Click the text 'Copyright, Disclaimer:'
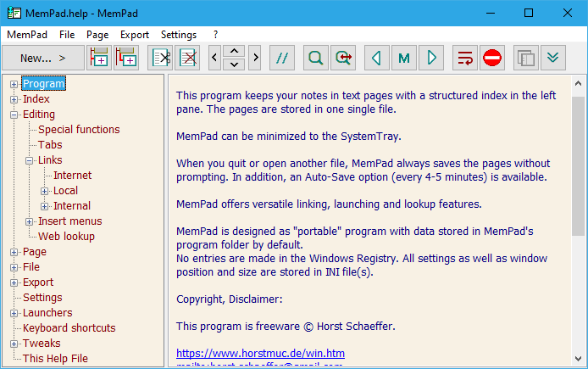Screen dimensions: 588x369 pos(229,299)
